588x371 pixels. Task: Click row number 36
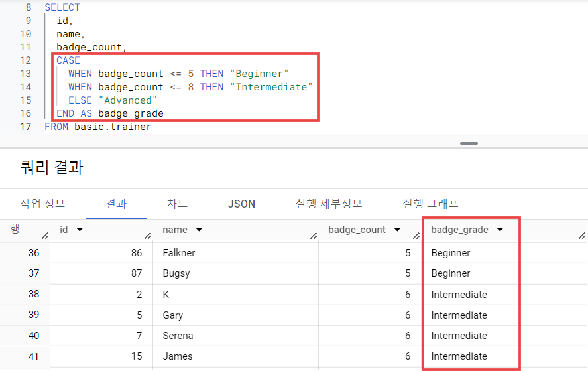(x=34, y=253)
